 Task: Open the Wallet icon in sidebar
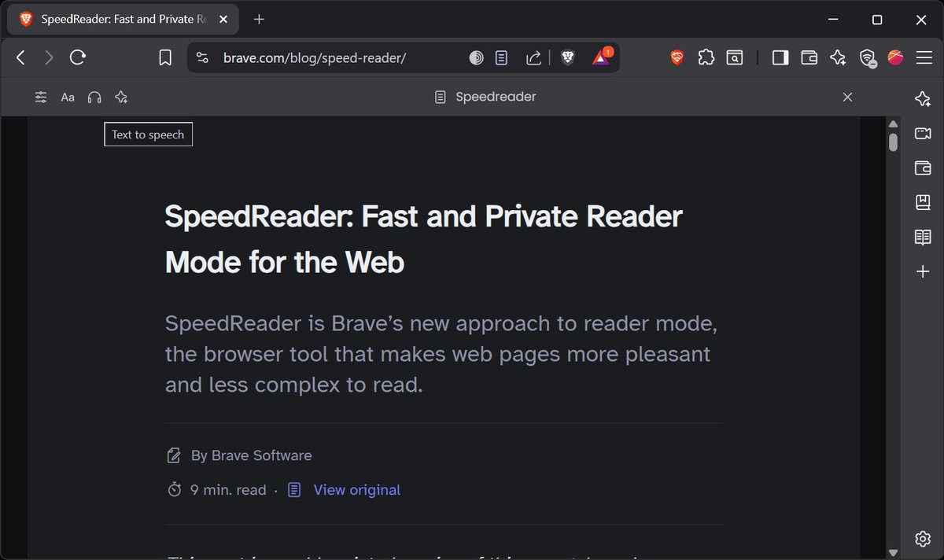[x=923, y=168]
